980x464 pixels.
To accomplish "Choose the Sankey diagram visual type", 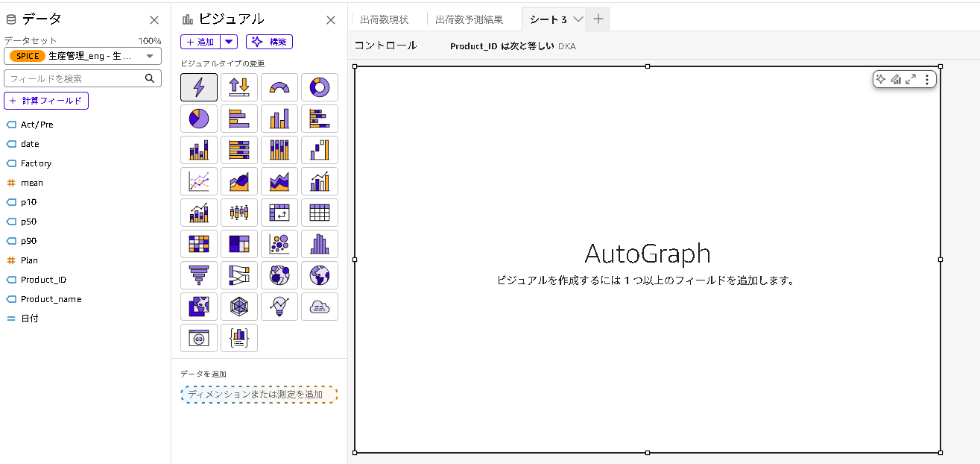I will [x=239, y=275].
